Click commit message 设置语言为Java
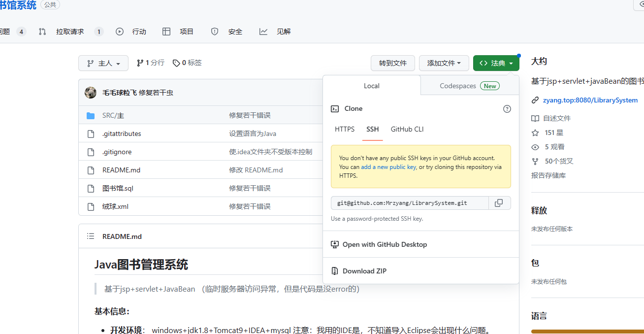 (253, 134)
